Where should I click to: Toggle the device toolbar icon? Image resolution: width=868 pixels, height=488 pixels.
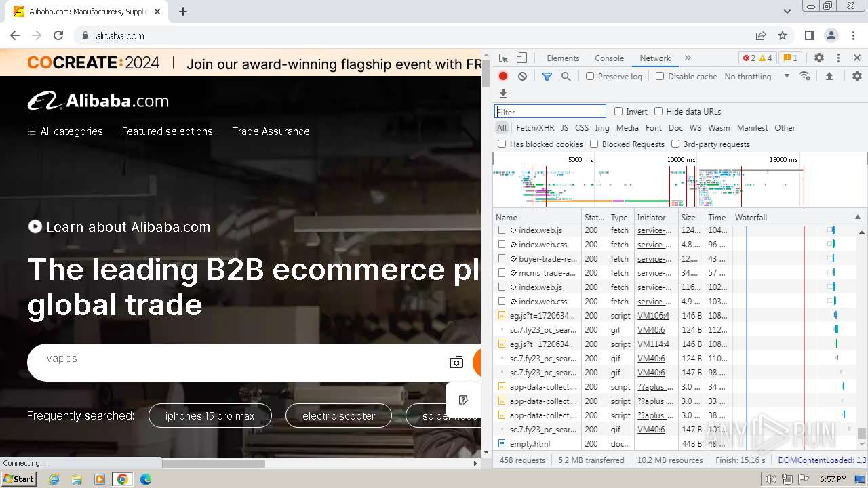[x=521, y=58]
